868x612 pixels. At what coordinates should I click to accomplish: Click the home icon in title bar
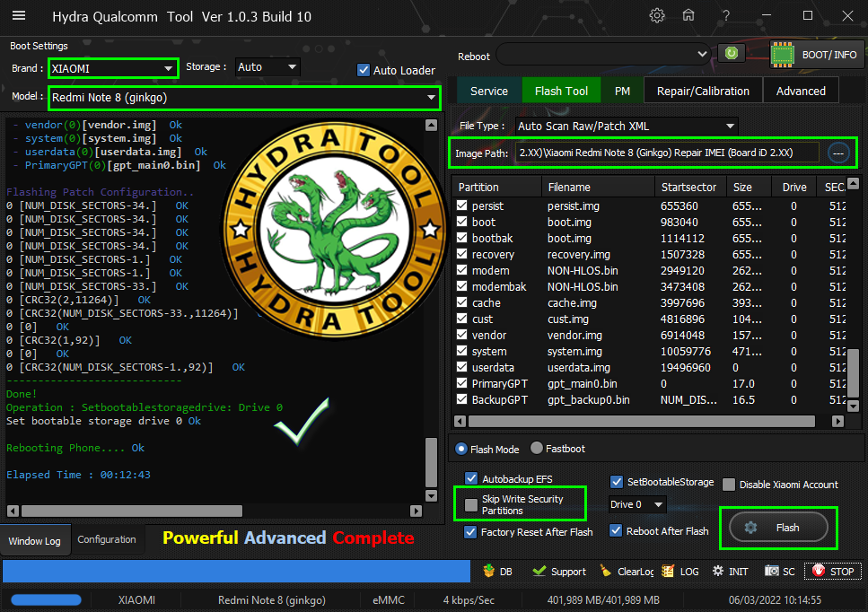(x=688, y=15)
